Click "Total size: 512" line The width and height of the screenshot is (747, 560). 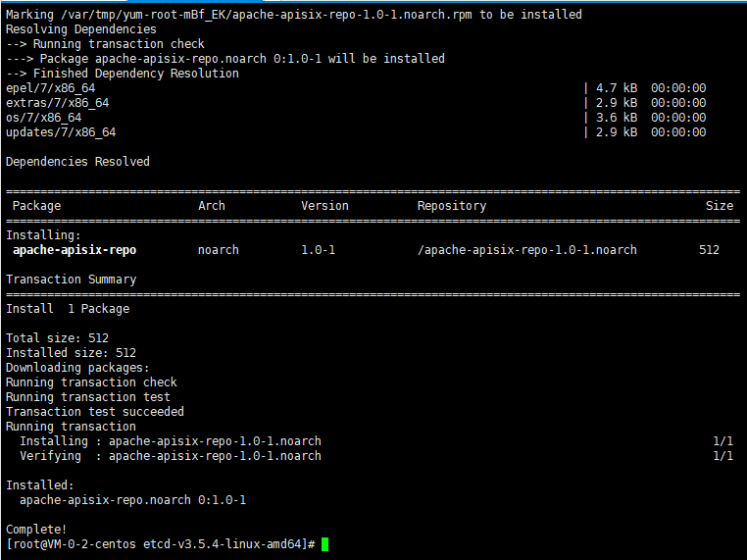coord(57,338)
